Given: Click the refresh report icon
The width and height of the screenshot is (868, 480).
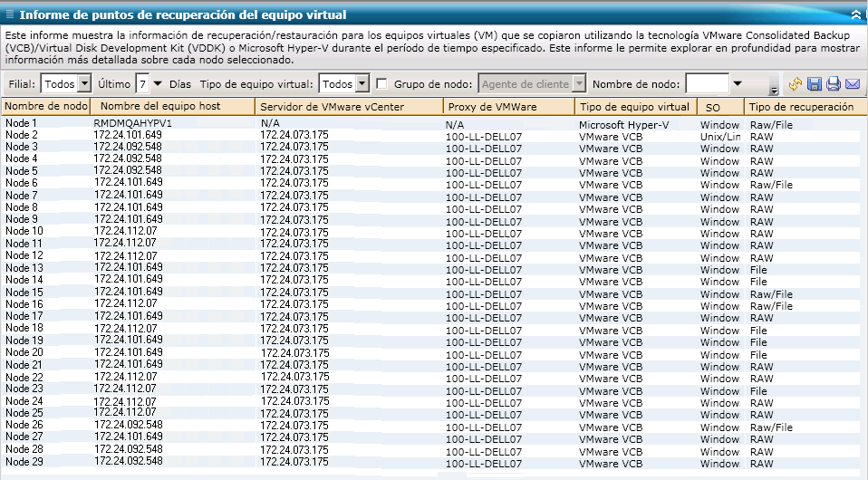Looking at the screenshot, I should click(796, 84).
